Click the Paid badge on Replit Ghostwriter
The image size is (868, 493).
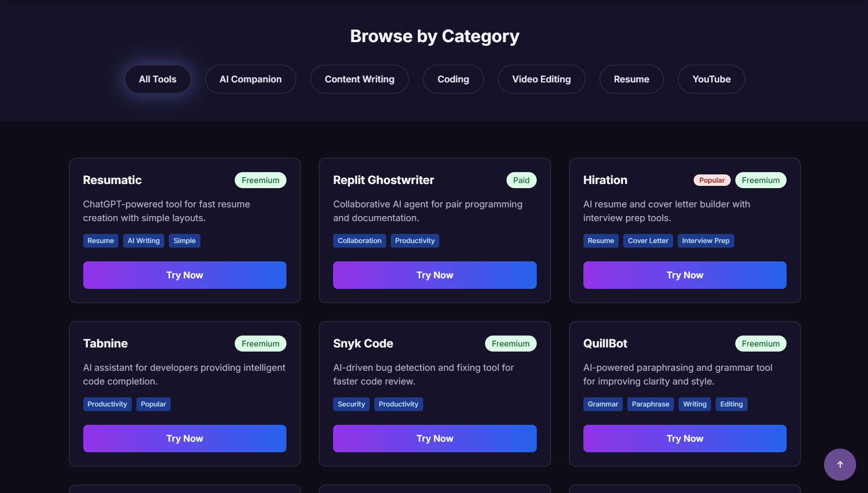click(x=521, y=180)
